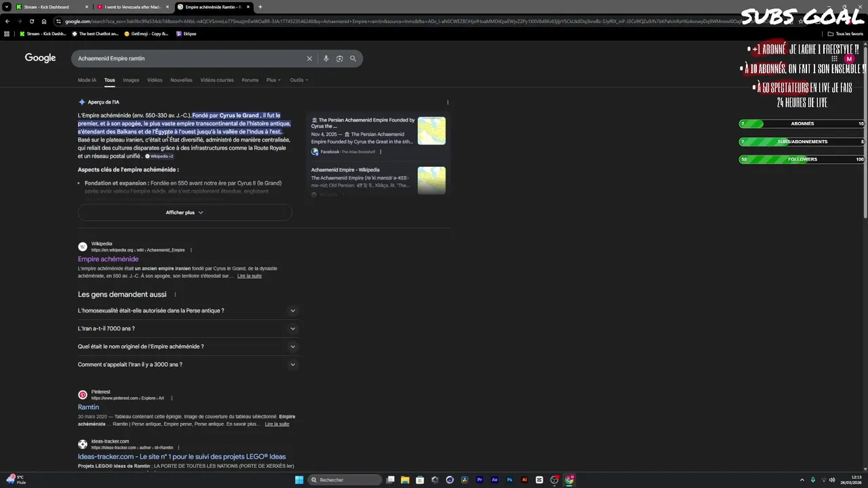Viewport: 868px width, 488px height.
Task: Open AI overview three-dot options menu
Action: point(448,102)
